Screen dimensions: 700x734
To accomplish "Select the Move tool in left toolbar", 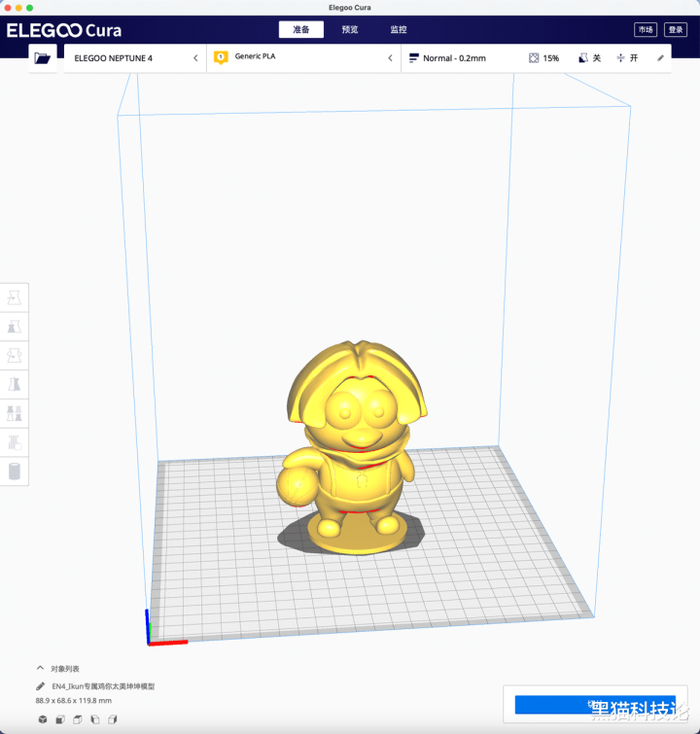I will point(14,297).
